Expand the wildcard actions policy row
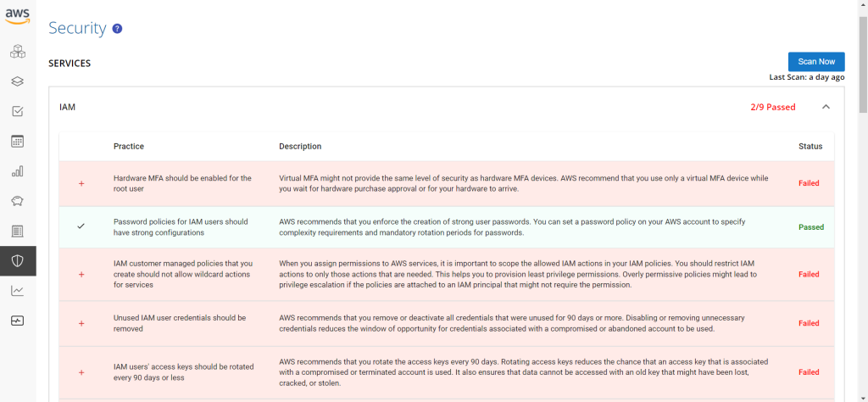Viewport: 868px width, 402px height. (81, 275)
